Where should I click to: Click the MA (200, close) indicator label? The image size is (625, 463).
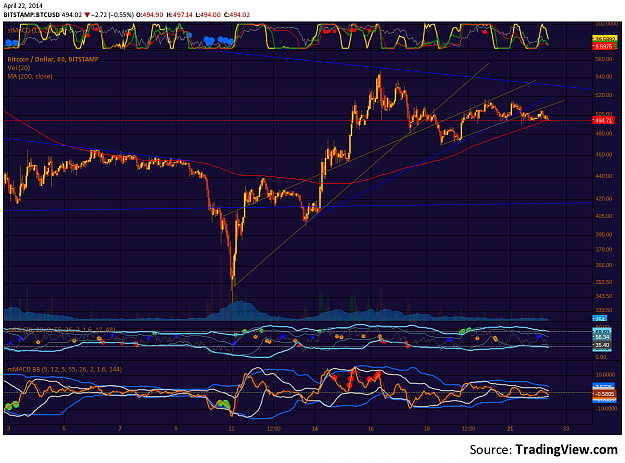29,77
